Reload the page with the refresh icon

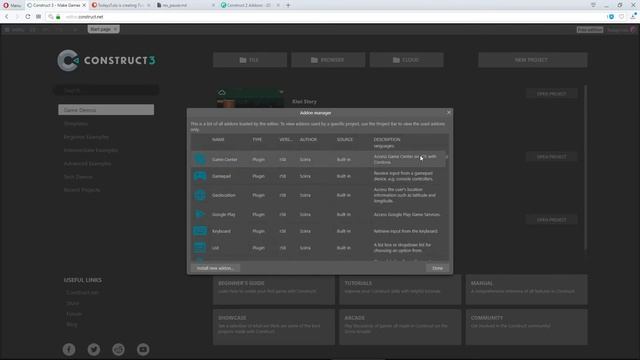(x=28, y=17)
